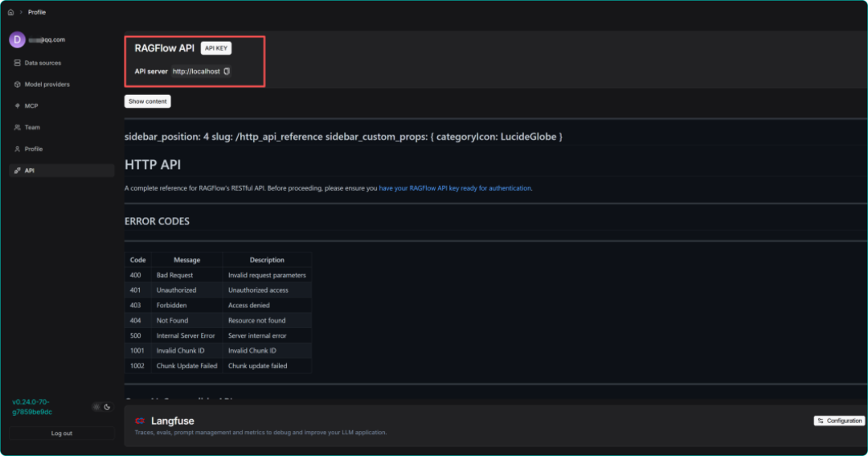Select the Invalid request parameters cell
The width and height of the screenshot is (868, 456).
click(267, 275)
